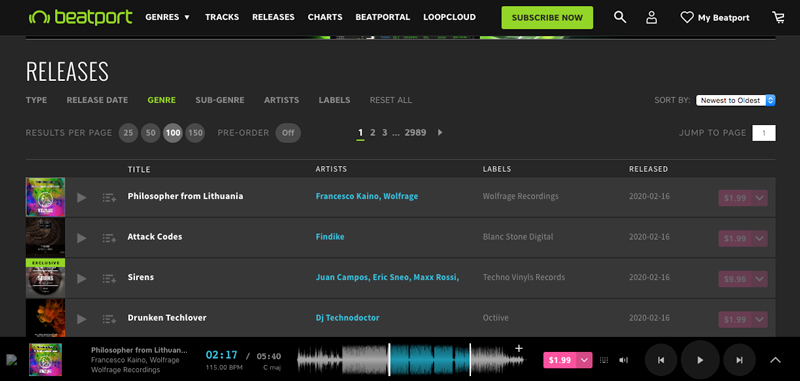Go to next results page arrow

click(x=440, y=133)
